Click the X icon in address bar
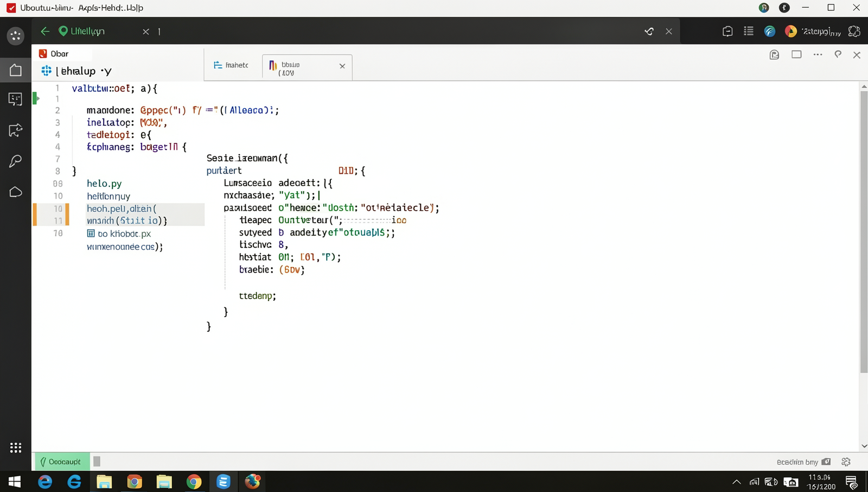868x492 pixels. tap(669, 31)
